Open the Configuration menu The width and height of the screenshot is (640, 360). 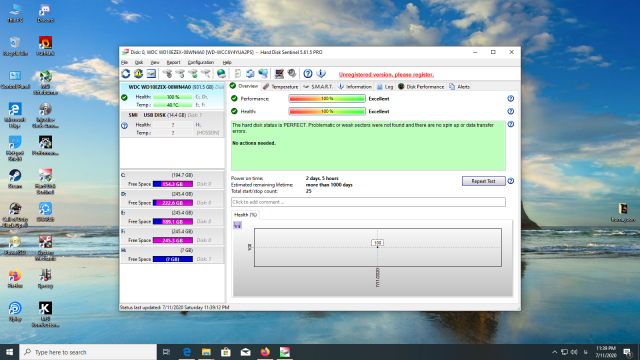tap(200, 62)
